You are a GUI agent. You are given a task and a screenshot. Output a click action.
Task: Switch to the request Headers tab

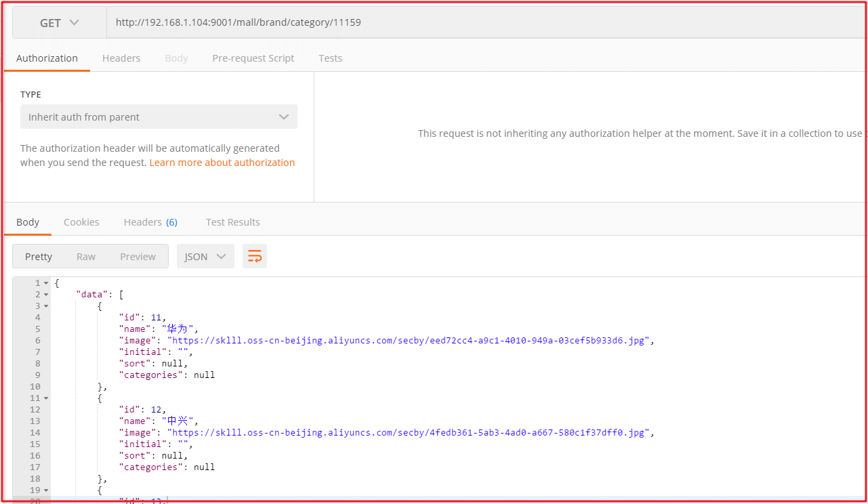121,58
